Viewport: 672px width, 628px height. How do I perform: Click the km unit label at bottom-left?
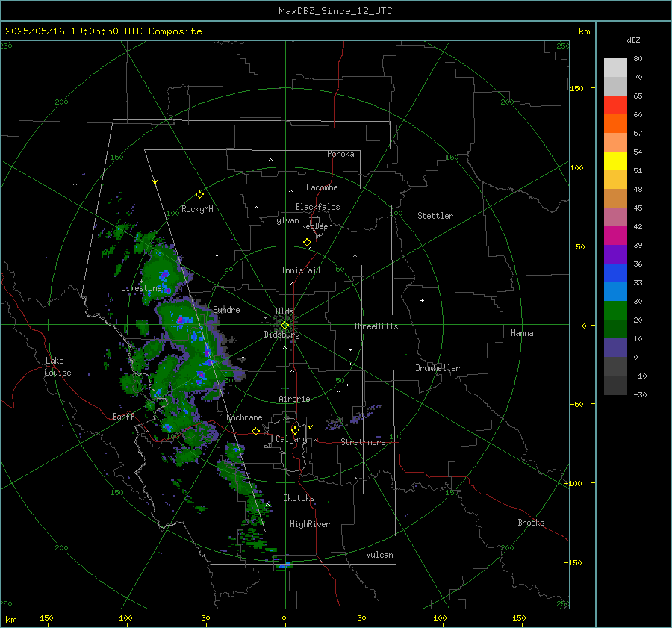(10, 620)
